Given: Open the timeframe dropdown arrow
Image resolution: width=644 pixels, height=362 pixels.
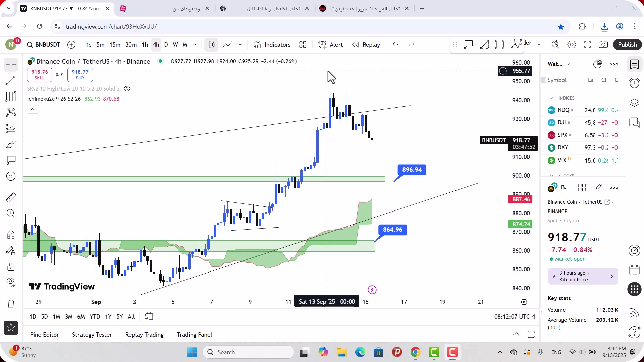Looking at the screenshot, I should click(x=195, y=45).
